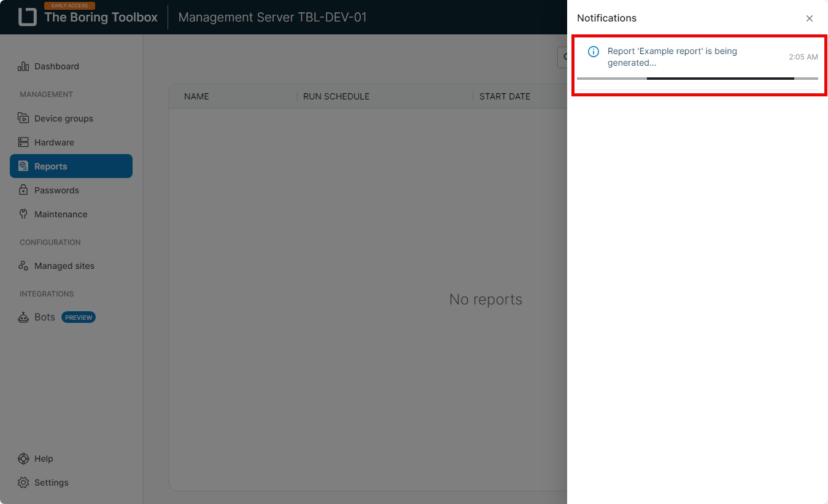This screenshot has width=828, height=504.
Task: Click the Settings gear icon
Action: pyautogui.click(x=23, y=483)
